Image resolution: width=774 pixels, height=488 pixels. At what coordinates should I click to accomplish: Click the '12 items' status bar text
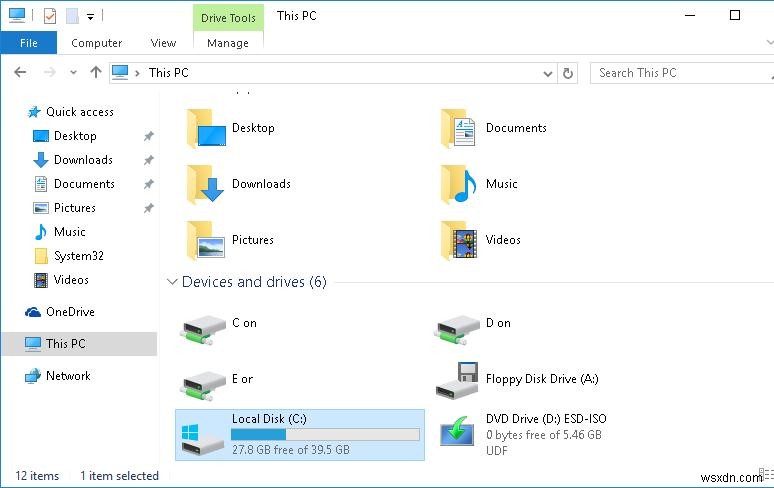tap(37, 476)
